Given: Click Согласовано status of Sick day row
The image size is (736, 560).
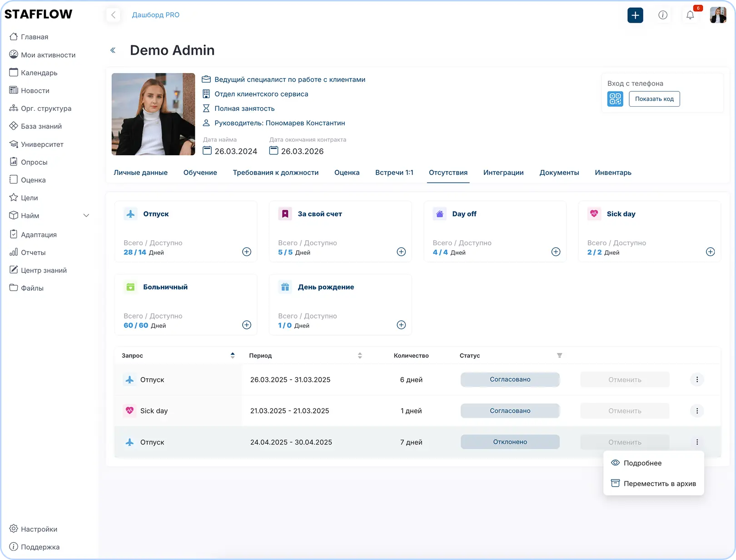Looking at the screenshot, I should 510,411.
